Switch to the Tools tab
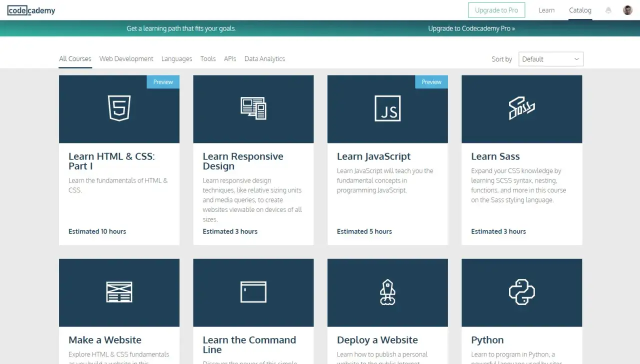 [208, 58]
